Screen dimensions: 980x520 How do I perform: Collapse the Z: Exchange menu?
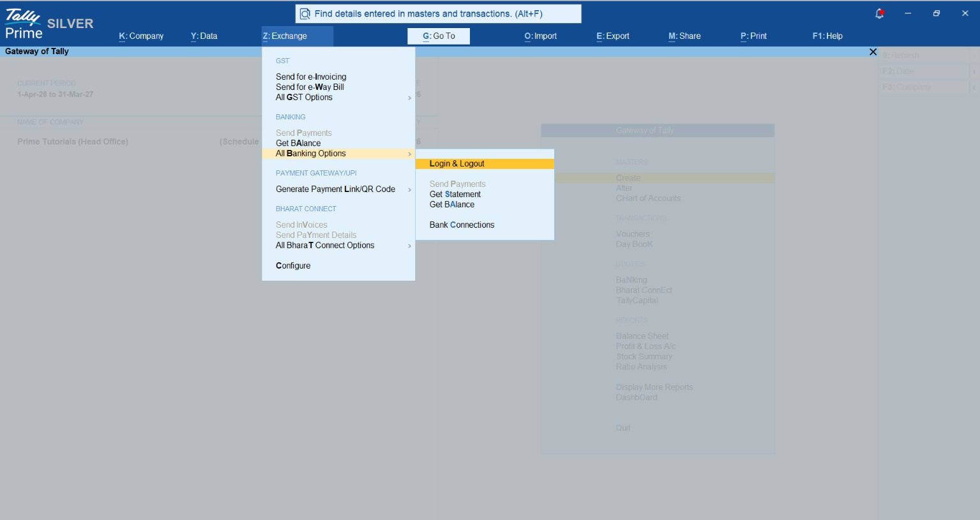point(298,36)
